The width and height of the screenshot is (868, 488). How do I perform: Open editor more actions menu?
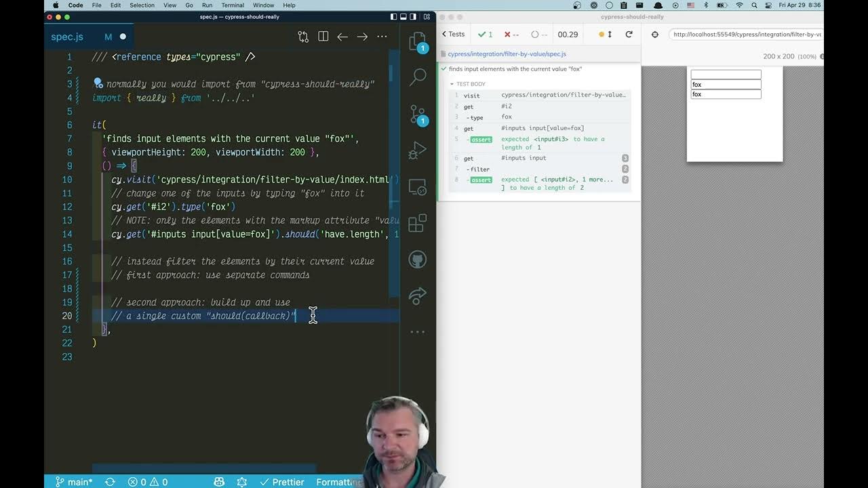[x=382, y=37]
